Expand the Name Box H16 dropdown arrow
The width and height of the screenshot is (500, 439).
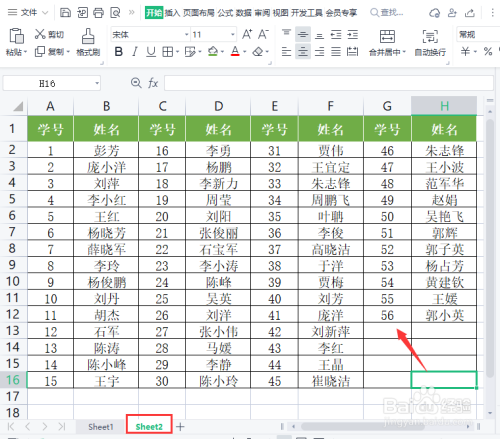tap(97, 83)
